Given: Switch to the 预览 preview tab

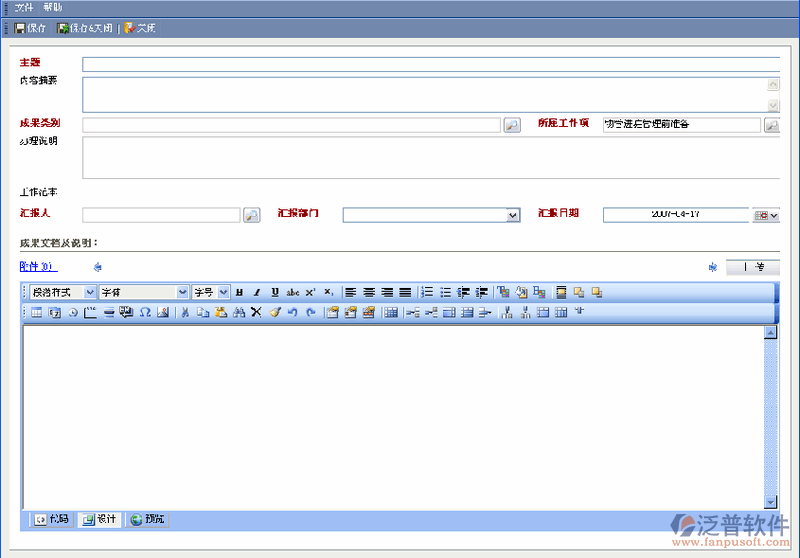Looking at the screenshot, I should [148, 519].
